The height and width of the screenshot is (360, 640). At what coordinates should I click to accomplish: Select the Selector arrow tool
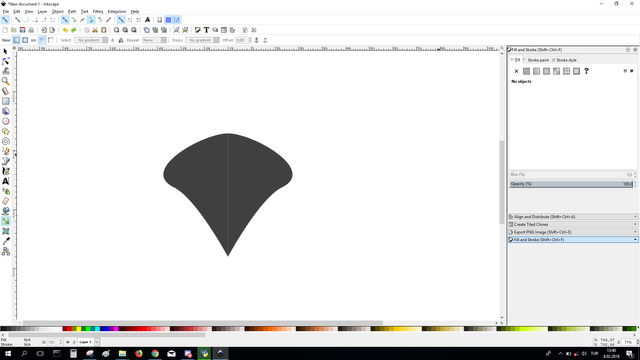pyautogui.click(x=5, y=51)
